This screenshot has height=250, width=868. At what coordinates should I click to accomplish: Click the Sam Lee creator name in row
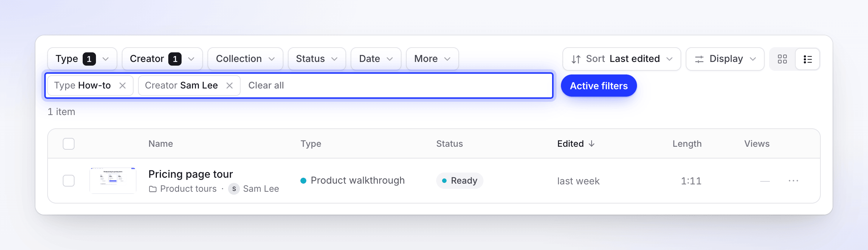[261, 189]
